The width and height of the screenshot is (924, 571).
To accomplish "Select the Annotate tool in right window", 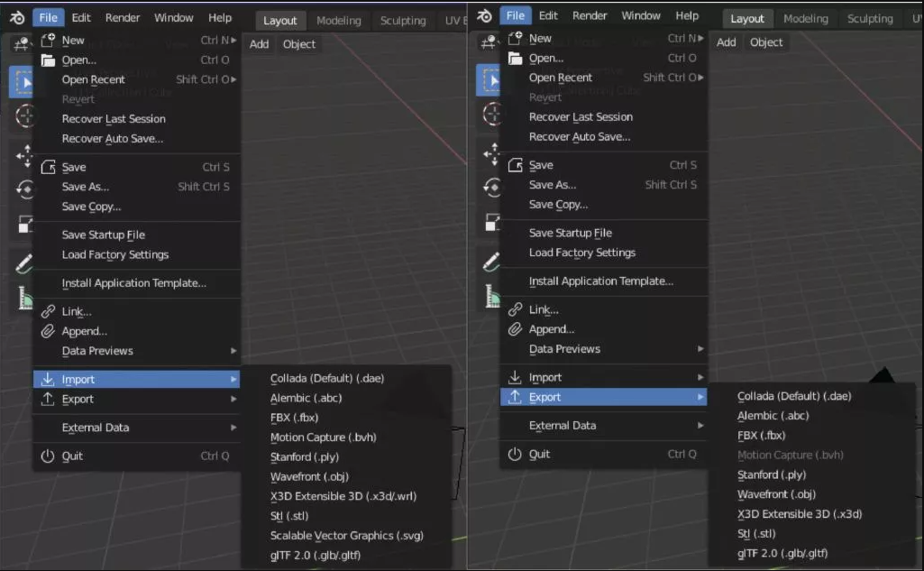I will coord(492,262).
